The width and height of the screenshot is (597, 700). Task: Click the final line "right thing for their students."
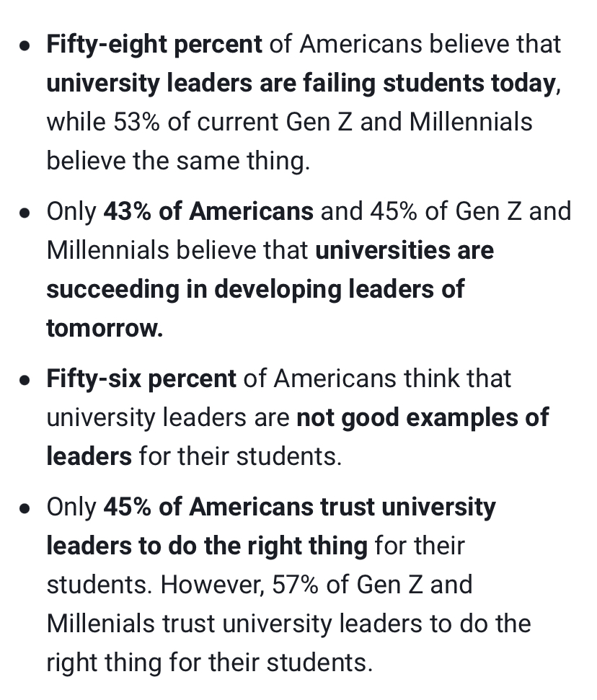(x=209, y=661)
